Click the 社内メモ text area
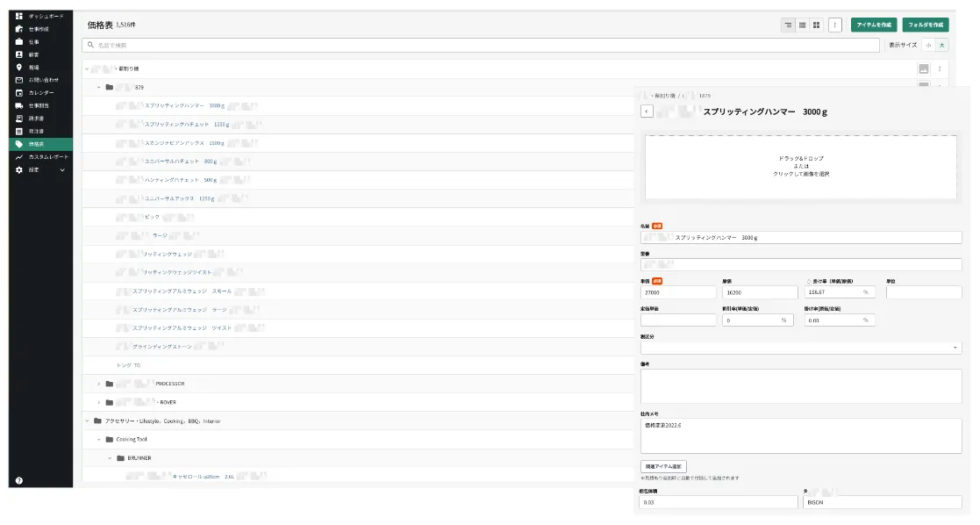The image size is (980, 525). [801, 435]
